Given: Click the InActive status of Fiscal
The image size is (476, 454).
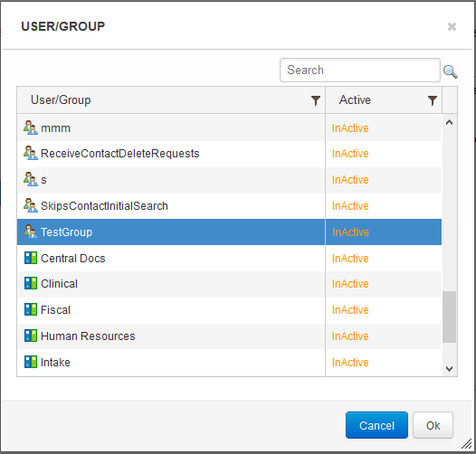Looking at the screenshot, I should tap(350, 310).
